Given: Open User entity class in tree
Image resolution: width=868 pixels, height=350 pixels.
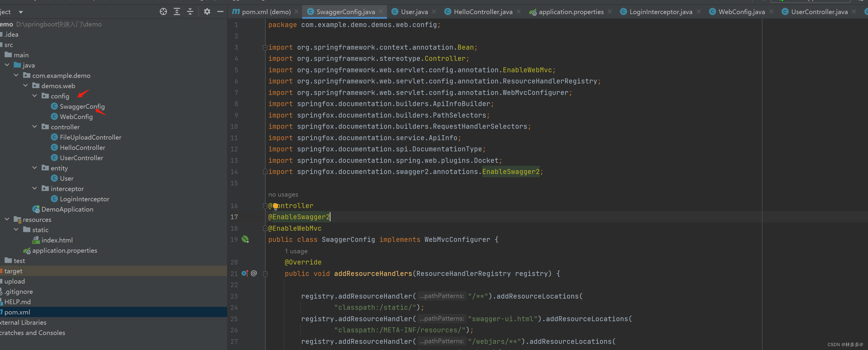Looking at the screenshot, I should pyautogui.click(x=66, y=178).
